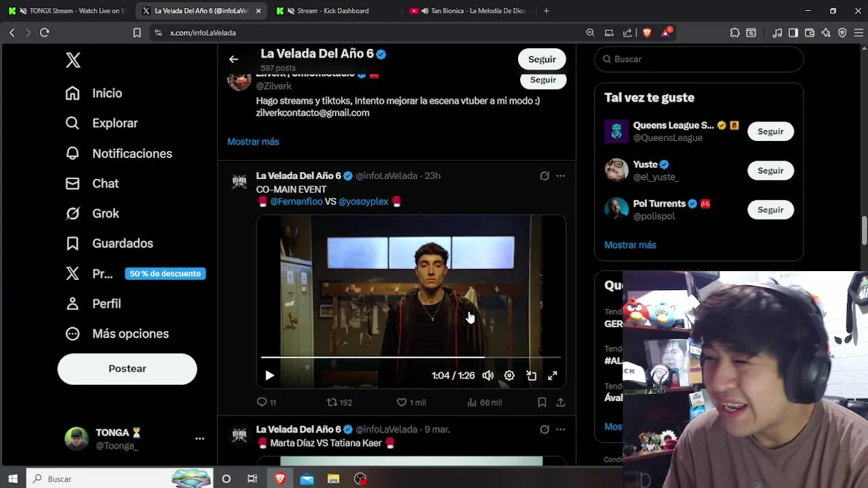Enter fullscreen on the video
The image size is (868, 488).
(x=553, y=375)
